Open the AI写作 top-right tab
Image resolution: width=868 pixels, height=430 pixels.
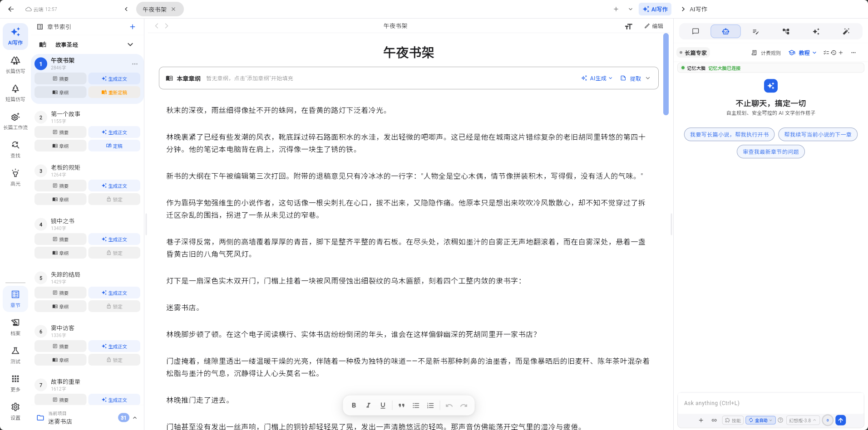655,9
